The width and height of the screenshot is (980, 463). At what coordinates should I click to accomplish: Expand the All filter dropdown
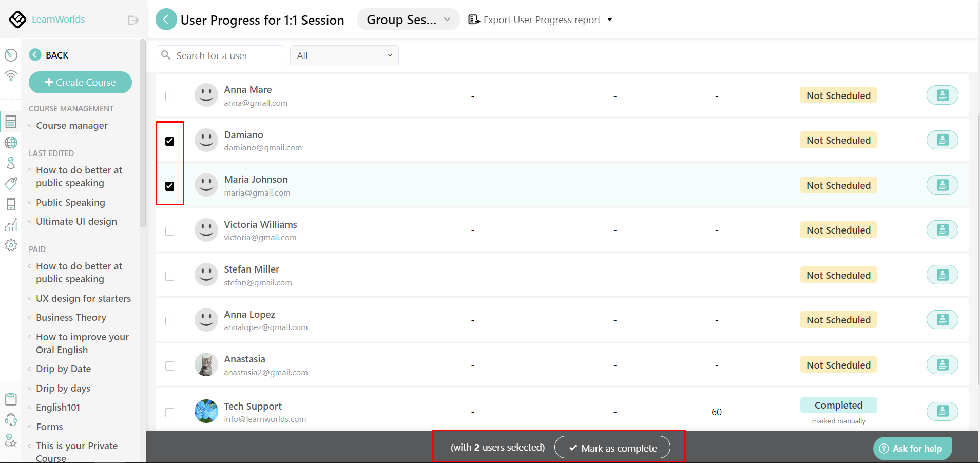pyautogui.click(x=344, y=55)
